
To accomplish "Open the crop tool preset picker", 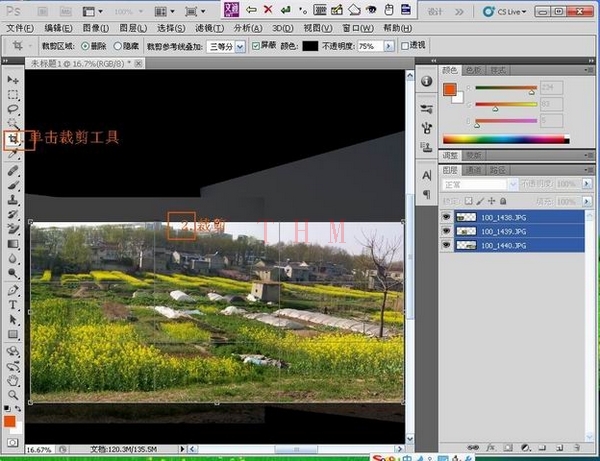I will (21, 46).
